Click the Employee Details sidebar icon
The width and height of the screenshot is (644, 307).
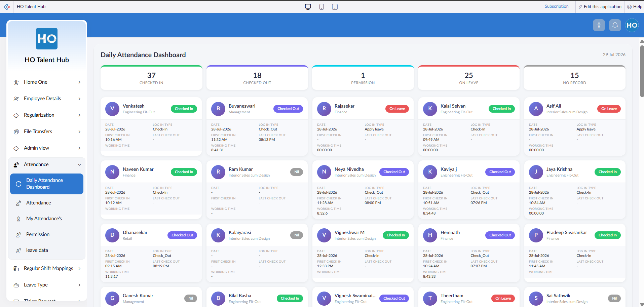(16, 99)
